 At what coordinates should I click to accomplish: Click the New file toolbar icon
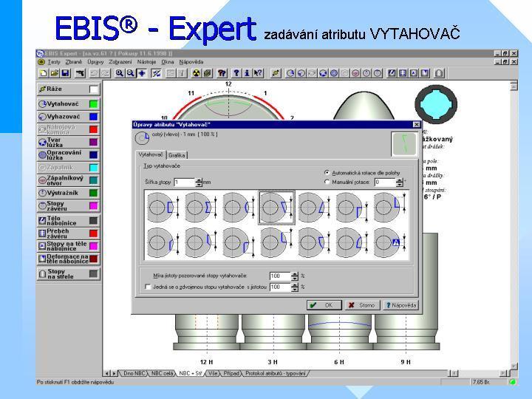(x=44, y=73)
